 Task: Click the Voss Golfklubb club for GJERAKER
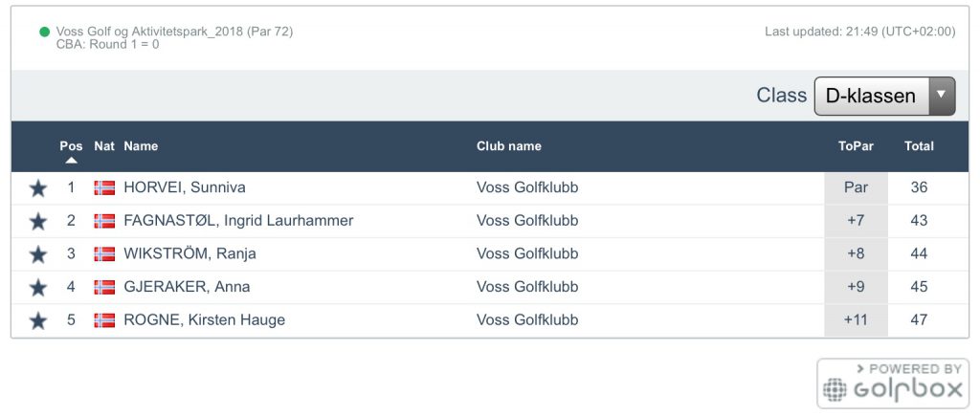pyautogui.click(x=526, y=287)
